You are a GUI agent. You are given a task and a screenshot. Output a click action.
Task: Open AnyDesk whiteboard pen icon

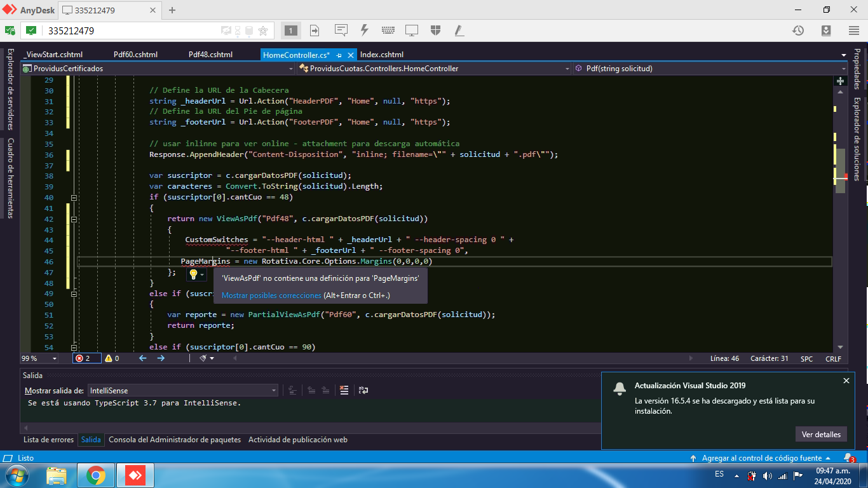coord(459,30)
